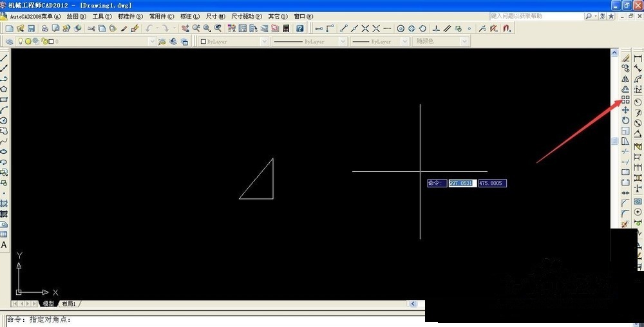Viewport: 644px width, 327px height.
Task: Activate the Rotate tool
Action: point(625,120)
